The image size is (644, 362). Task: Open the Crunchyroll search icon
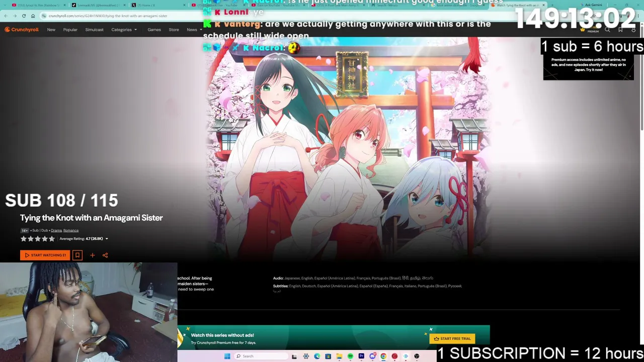pyautogui.click(x=607, y=30)
